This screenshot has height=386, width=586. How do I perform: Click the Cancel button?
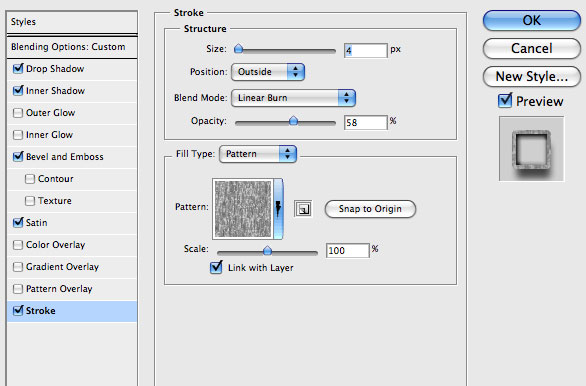pos(531,48)
